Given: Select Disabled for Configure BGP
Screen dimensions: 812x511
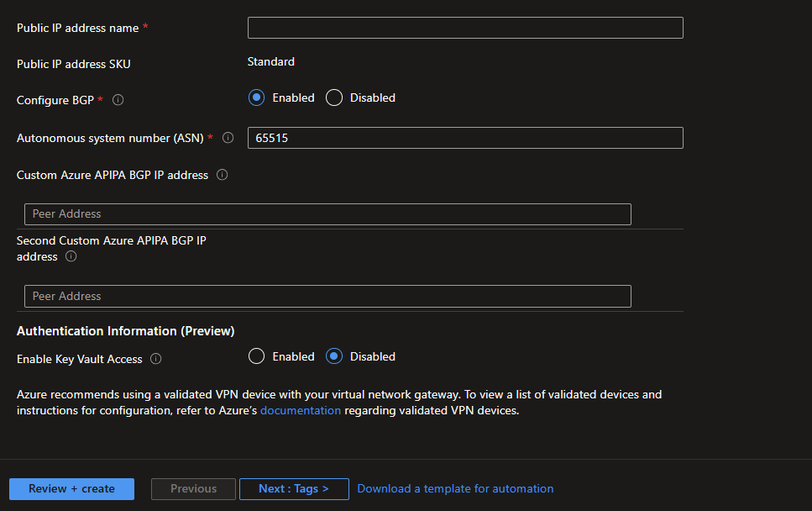Looking at the screenshot, I should pyautogui.click(x=334, y=97).
